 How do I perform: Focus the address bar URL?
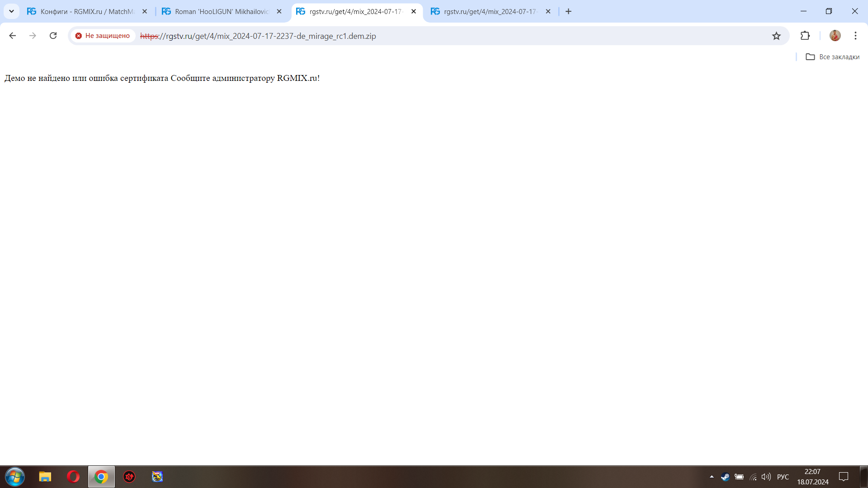[258, 36]
